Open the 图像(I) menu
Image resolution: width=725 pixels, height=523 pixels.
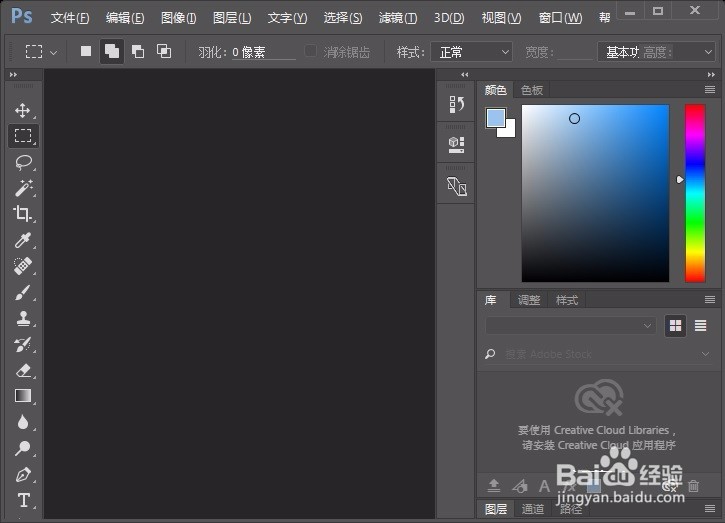click(178, 18)
